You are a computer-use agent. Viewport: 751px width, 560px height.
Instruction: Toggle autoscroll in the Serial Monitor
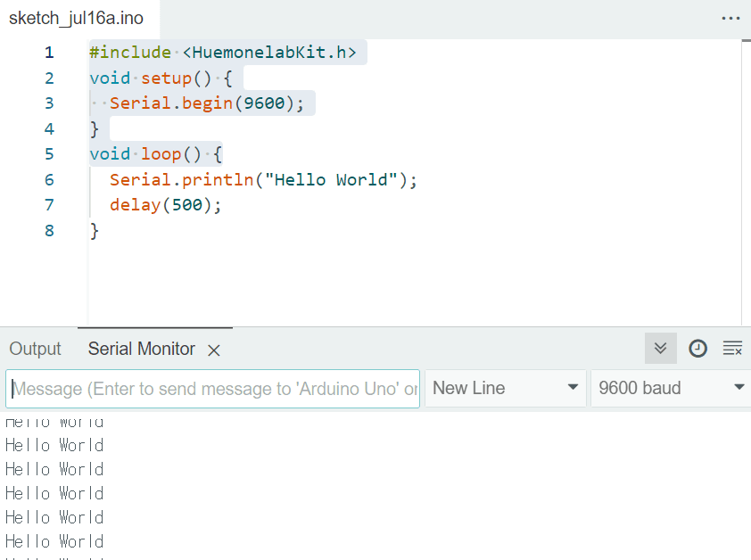(x=660, y=349)
